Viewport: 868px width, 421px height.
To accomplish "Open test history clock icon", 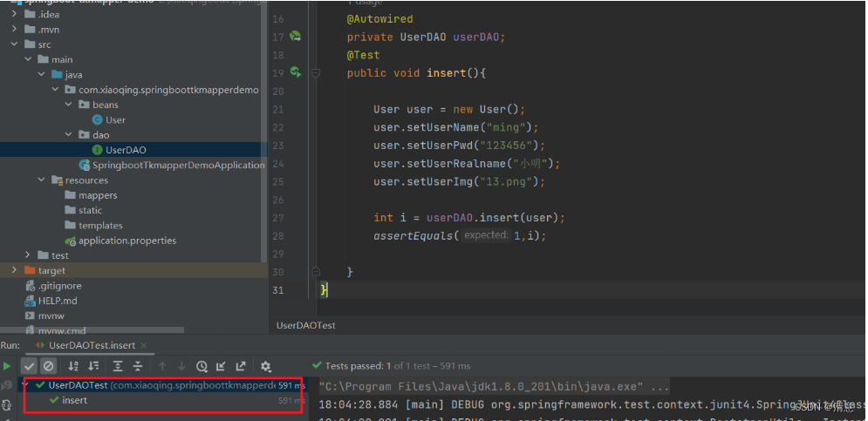I will pyautogui.click(x=202, y=366).
